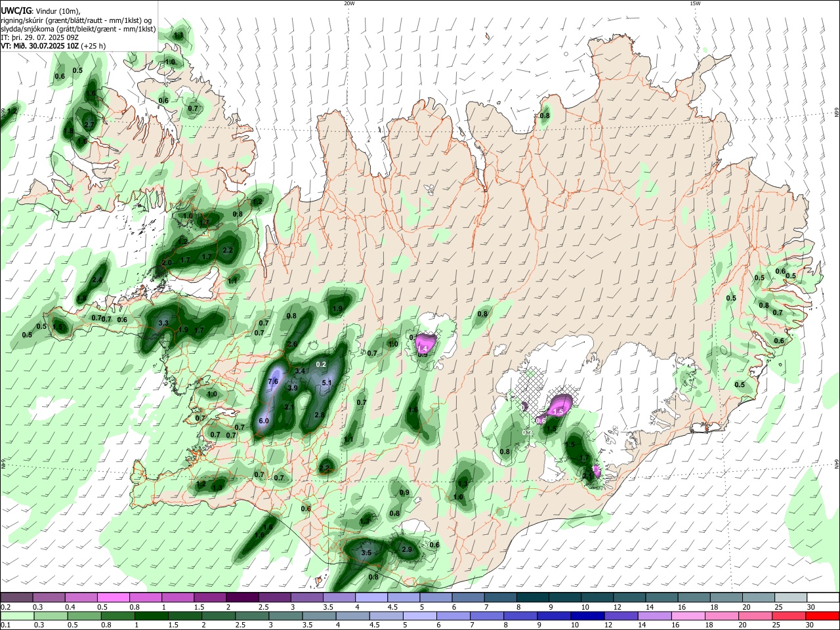Pick the light pink 16 swatch, lower legend row

[688, 616]
